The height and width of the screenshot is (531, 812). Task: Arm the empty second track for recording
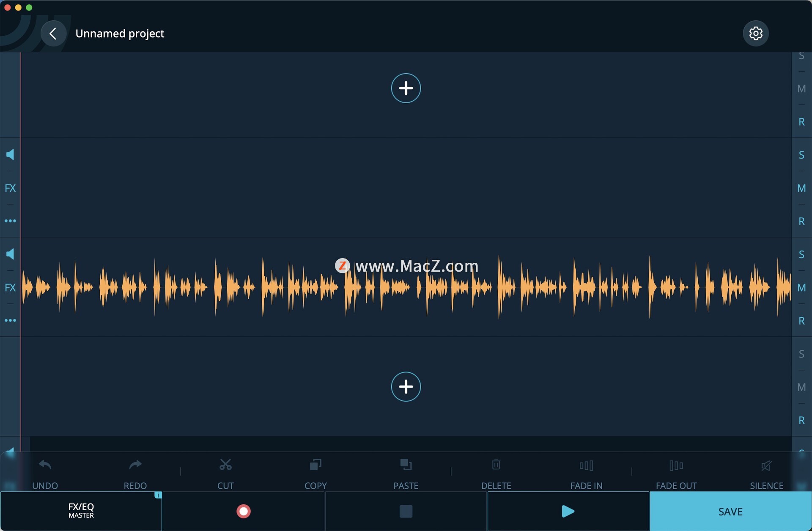tap(801, 221)
